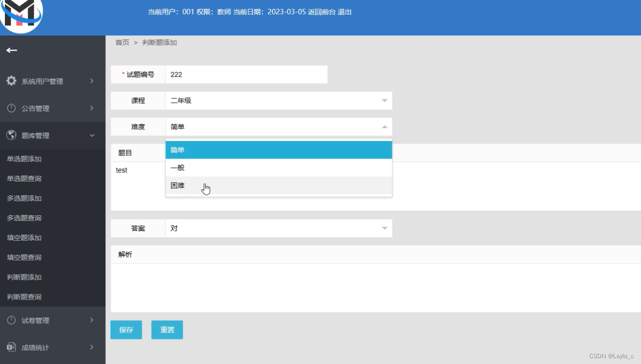The height and width of the screenshot is (364, 641).
Task: Open 多选题查询 in the sidebar
Action: [24, 218]
